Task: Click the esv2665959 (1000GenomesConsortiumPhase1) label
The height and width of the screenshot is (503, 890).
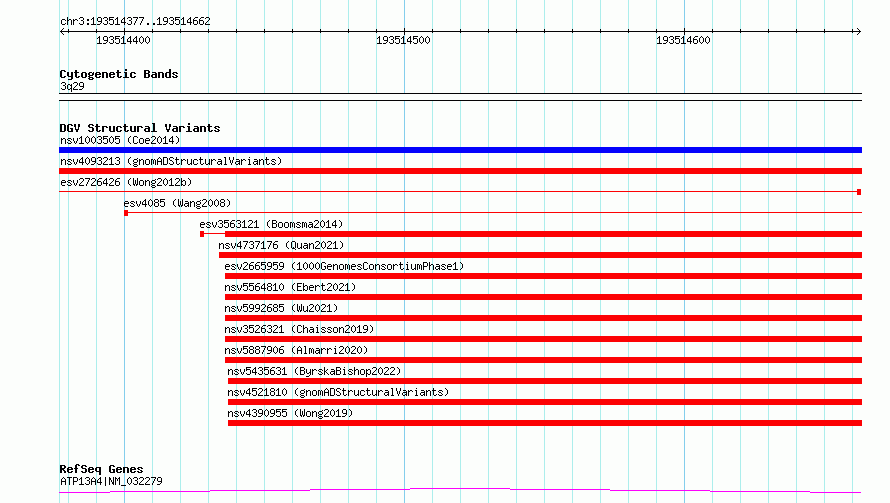Action: click(x=344, y=266)
